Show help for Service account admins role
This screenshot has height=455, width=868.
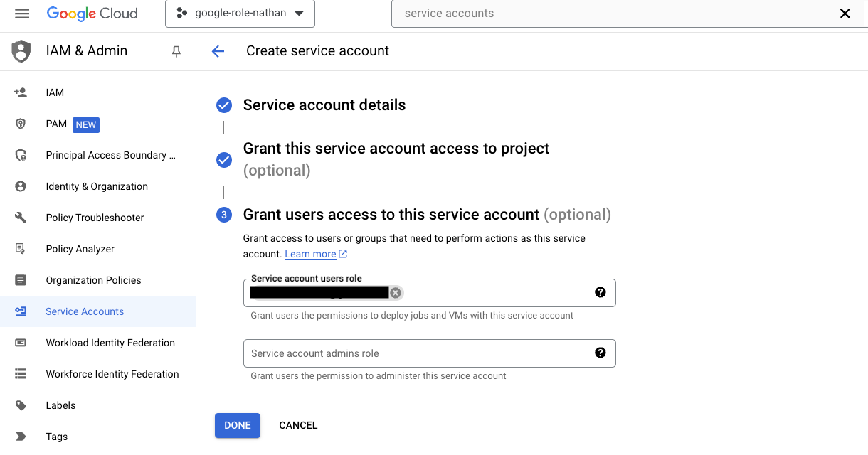(600, 353)
